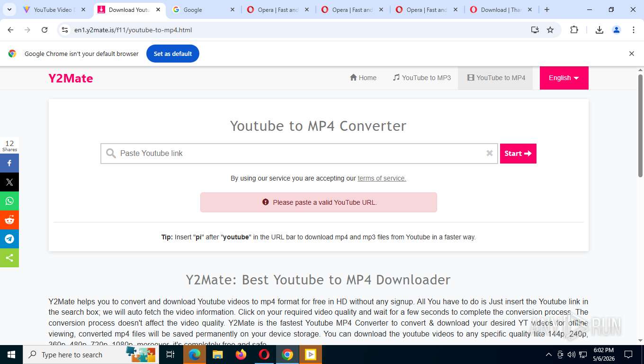Image resolution: width=644 pixels, height=364 pixels.
Task: Open tab search dropdown arrow
Action: (x=9, y=9)
